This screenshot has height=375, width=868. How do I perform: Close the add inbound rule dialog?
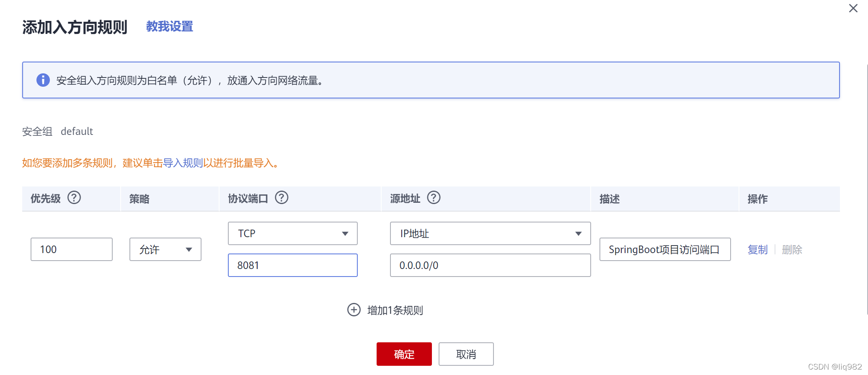click(x=853, y=8)
